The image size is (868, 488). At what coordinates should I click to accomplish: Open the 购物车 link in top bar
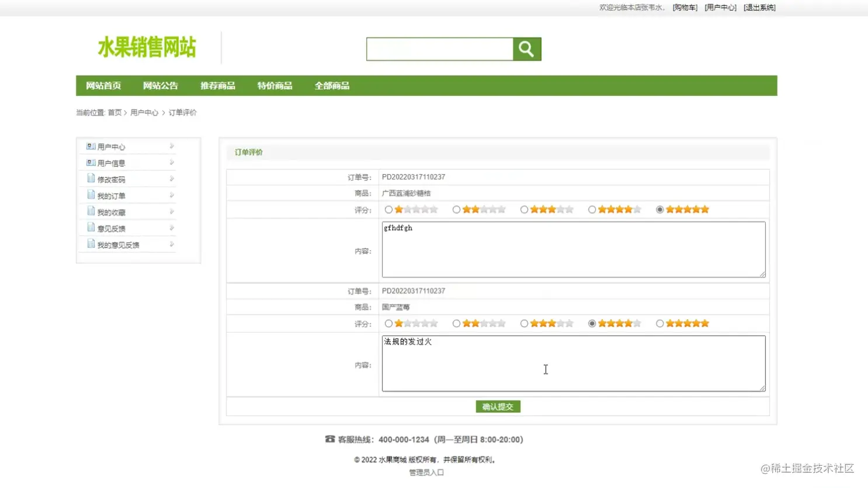(x=685, y=8)
